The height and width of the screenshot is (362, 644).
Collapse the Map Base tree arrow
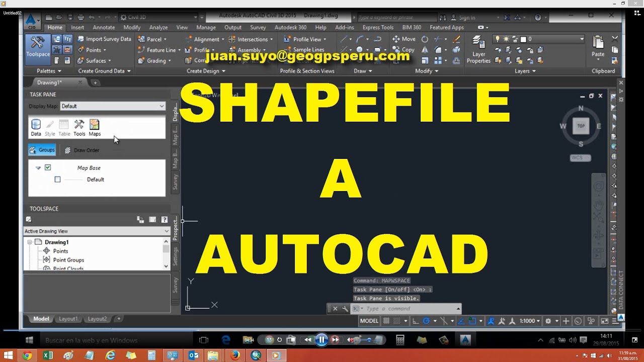tap(38, 168)
